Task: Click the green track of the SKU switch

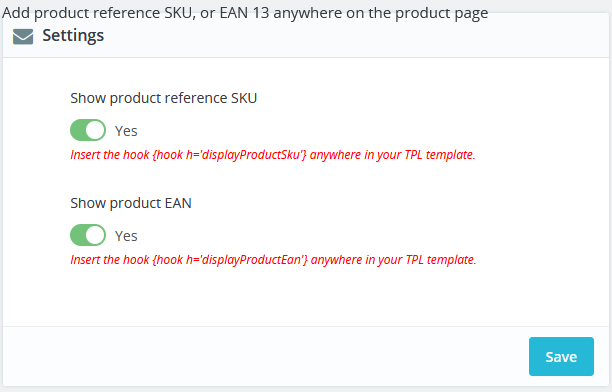Action: (x=78, y=130)
